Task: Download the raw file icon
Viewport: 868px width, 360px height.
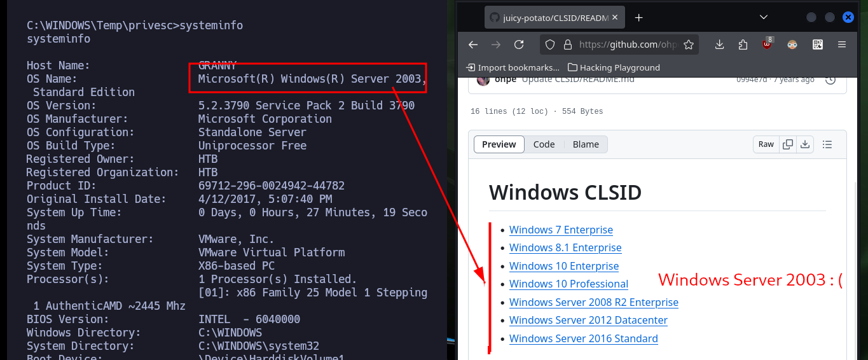Action: (x=805, y=144)
